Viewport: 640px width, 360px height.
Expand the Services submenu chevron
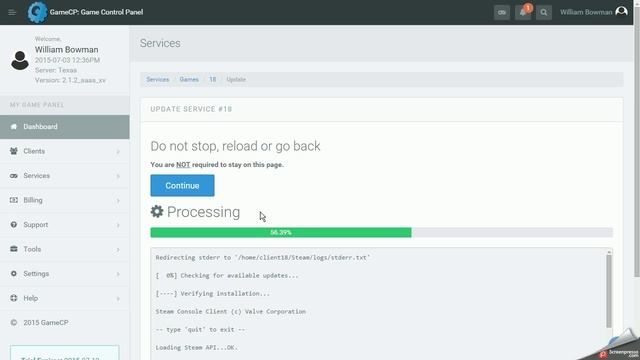point(118,176)
